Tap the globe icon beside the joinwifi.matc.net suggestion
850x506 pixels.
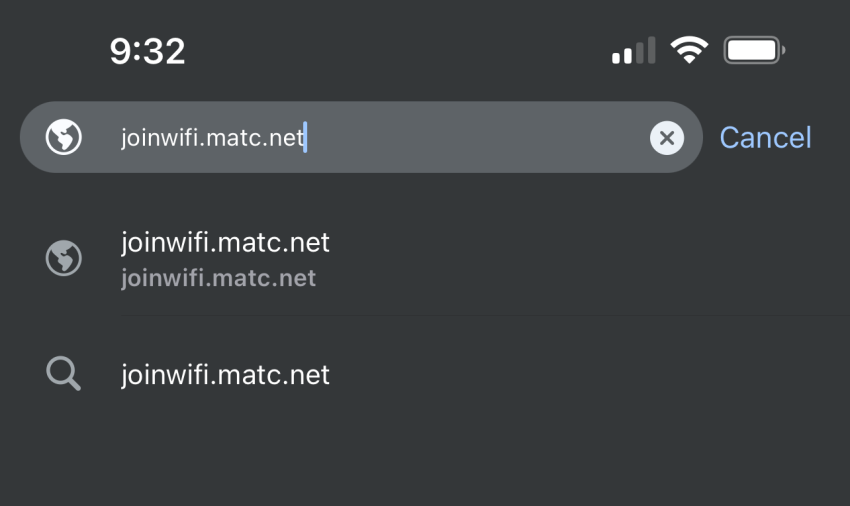(63, 258)
